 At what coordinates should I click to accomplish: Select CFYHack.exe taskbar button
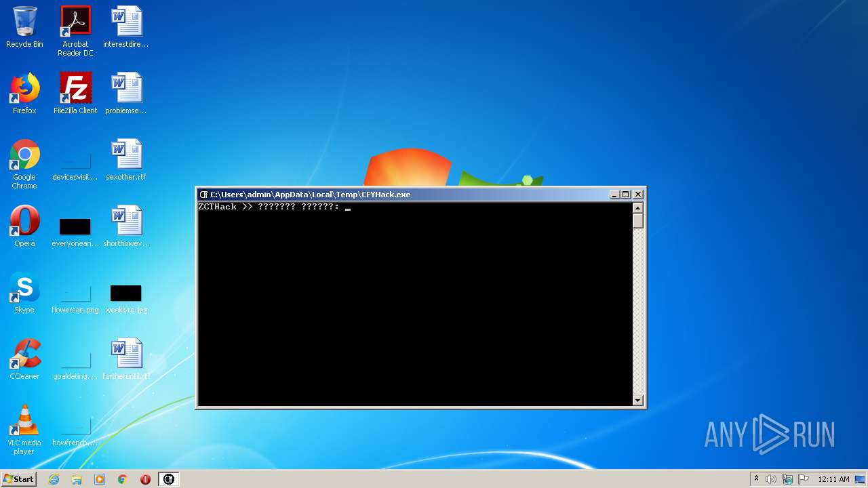pyautogui.click(x=168, y=479)
